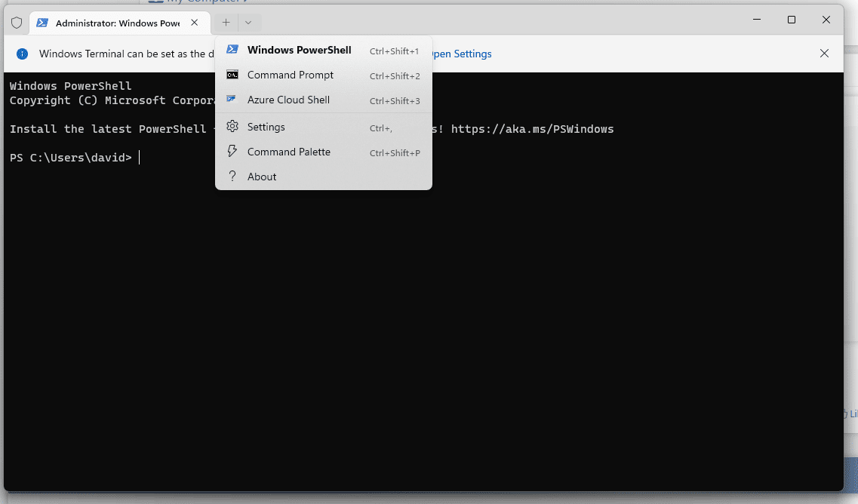The width and height of the screenshot is (858, 504).
Task: Choose Windows PowerShell from the dropdown menu
Action: (324, 50)
